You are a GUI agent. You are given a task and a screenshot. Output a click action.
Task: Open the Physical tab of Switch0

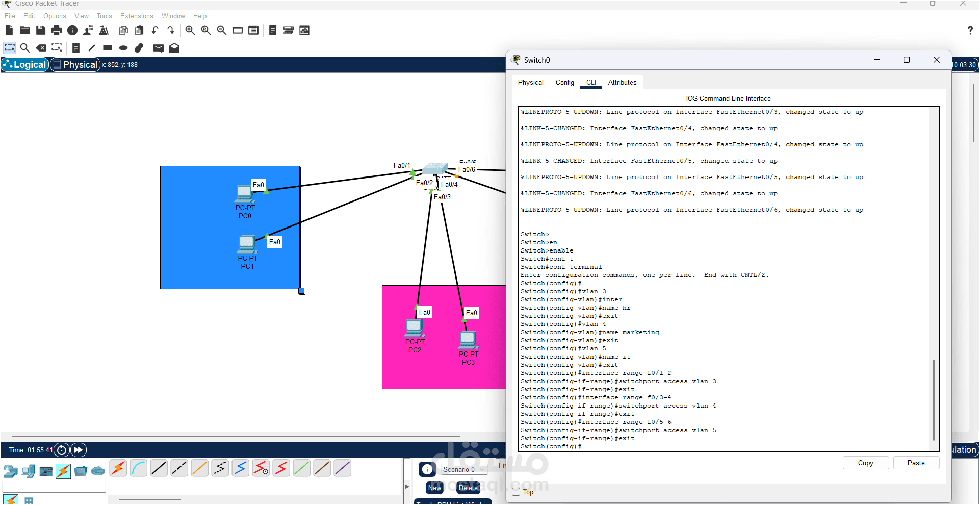[x=531, y=83]
